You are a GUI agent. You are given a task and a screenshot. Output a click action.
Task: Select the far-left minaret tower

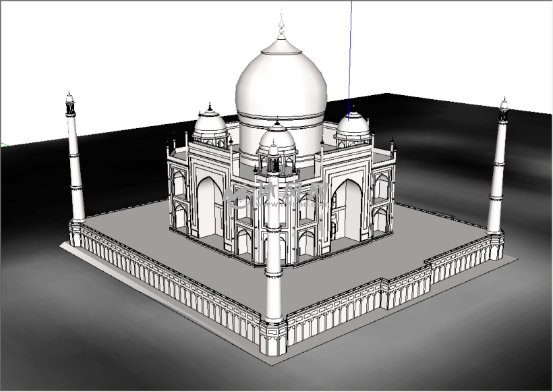point(74,157)
